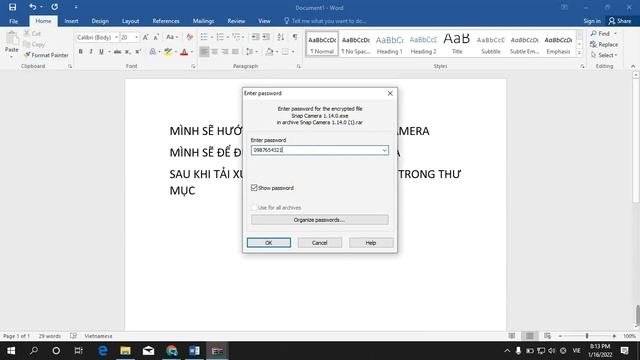Open the Select dropdown
The image size is (640, 360).
click(604, 55)
